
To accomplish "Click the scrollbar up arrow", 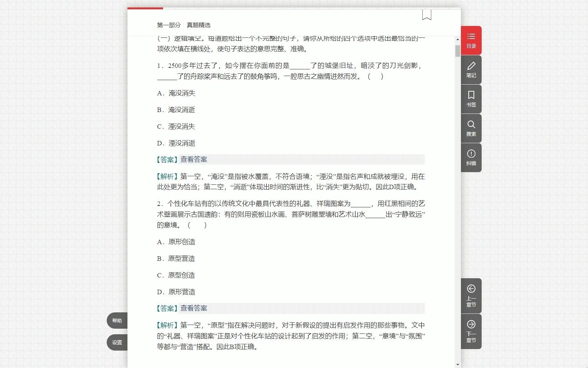I will point(458,39).
